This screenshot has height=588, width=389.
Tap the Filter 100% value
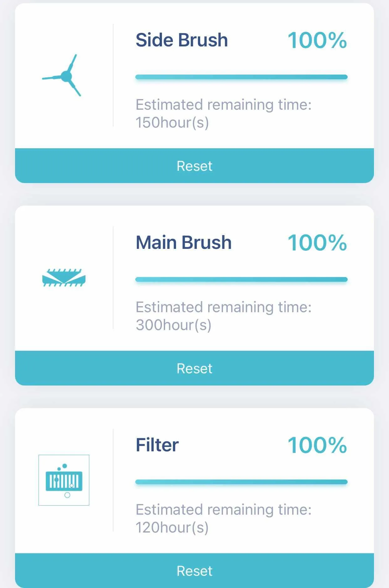(317, 445)
